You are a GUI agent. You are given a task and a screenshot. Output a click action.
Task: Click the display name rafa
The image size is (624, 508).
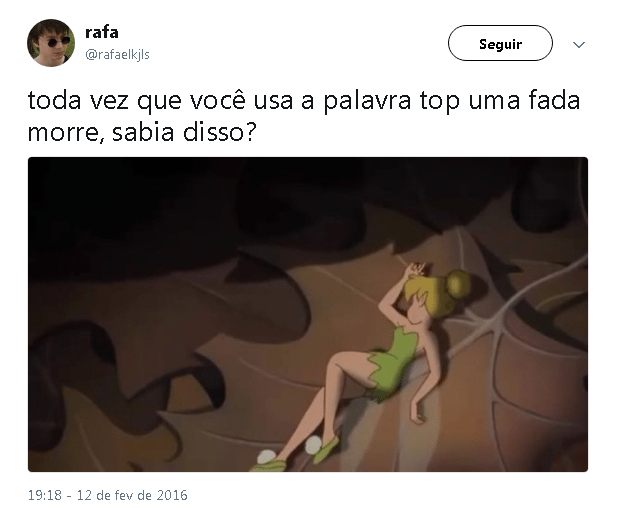[102, 32]
